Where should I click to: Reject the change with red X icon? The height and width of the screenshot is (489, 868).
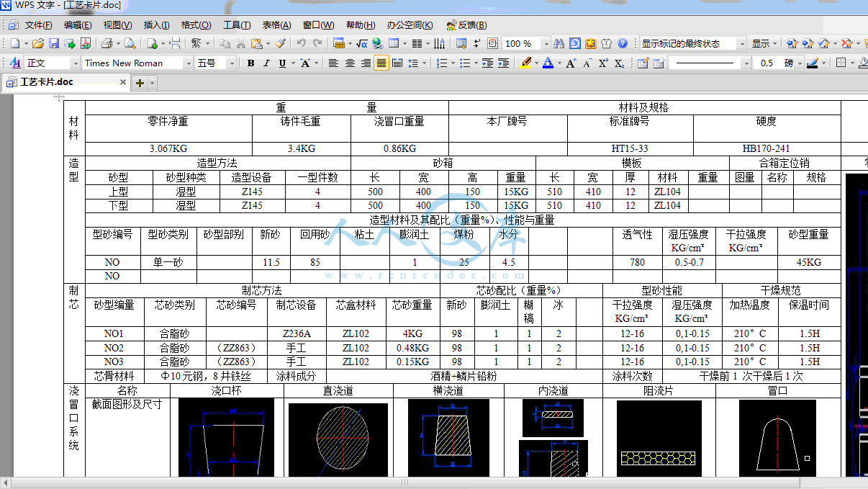coord(847,43)
